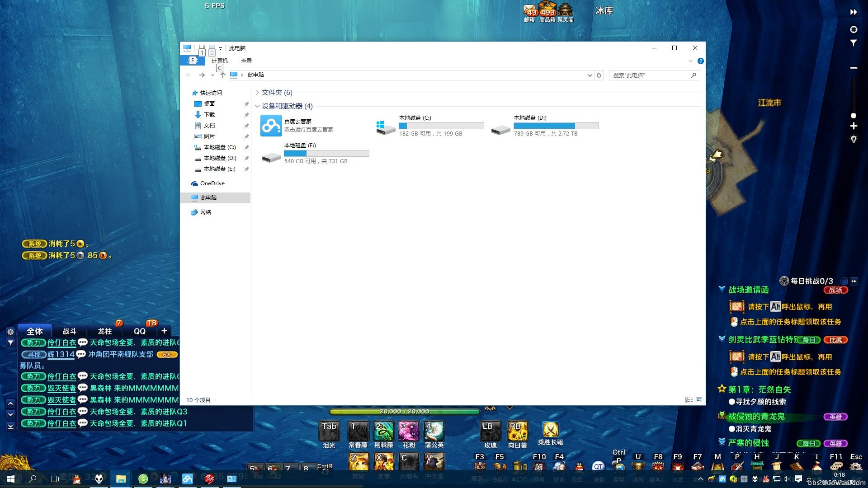Switch to QQ chat tab

[x=139, y=331]
